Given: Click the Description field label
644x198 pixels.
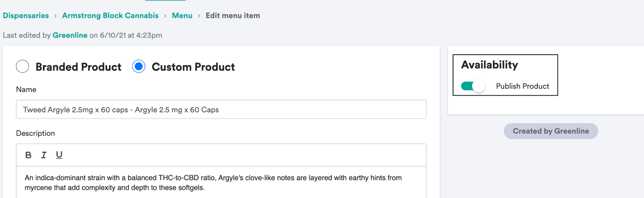Looking at the screenshot, I should coord(35,133).
